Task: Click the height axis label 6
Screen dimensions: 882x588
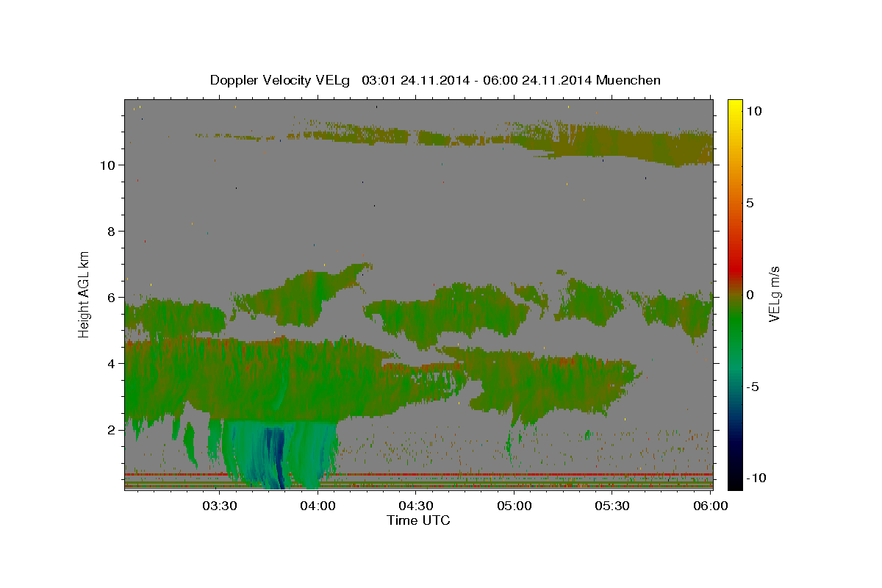Action: point(112,298)
